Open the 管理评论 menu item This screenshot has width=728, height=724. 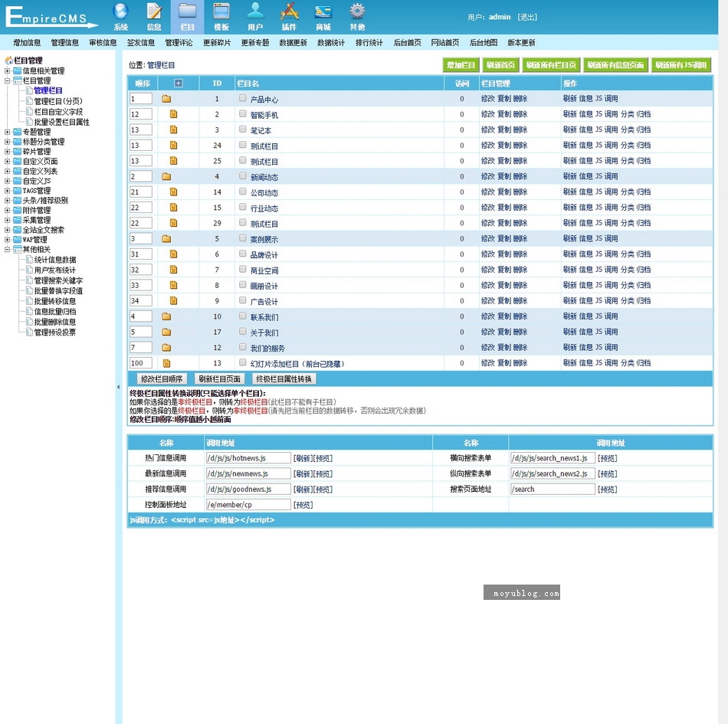coord(179,43)
